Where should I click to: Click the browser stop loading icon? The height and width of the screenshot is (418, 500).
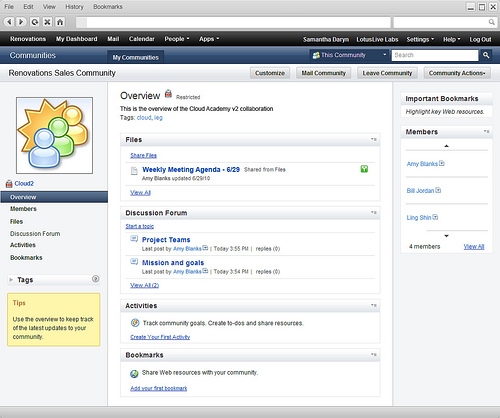pyautogui.click(x=47, y=22)
